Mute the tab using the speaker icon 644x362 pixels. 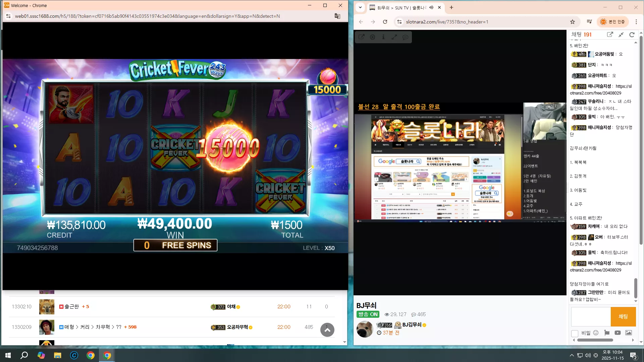pyautogui.click(x=431, y=7)
